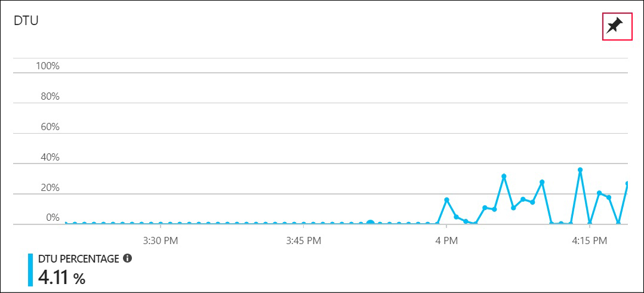Click the 0% y-axis label
Viewport: 644px width, 293px height.
pyautogui.click(x=53, y=218)
